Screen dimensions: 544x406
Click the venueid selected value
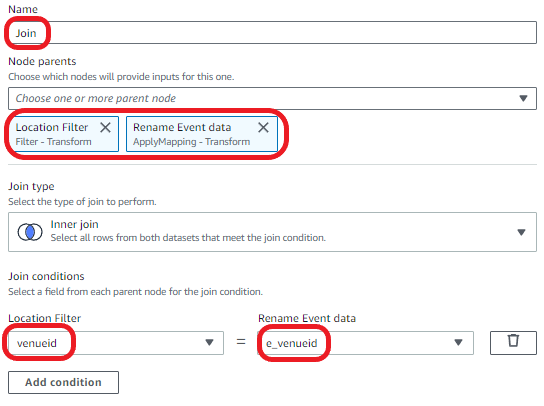coord(37,343)
